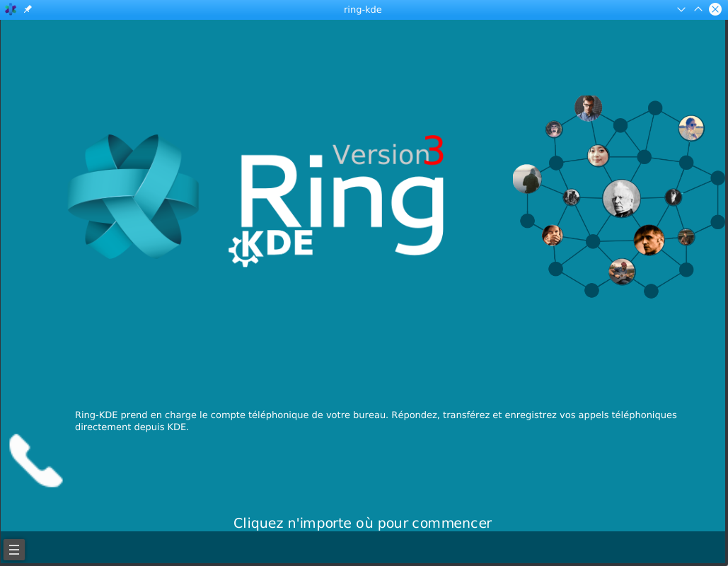
Task: Click the red version number 3
Action: pyautogui.click(x=434, y=151)
